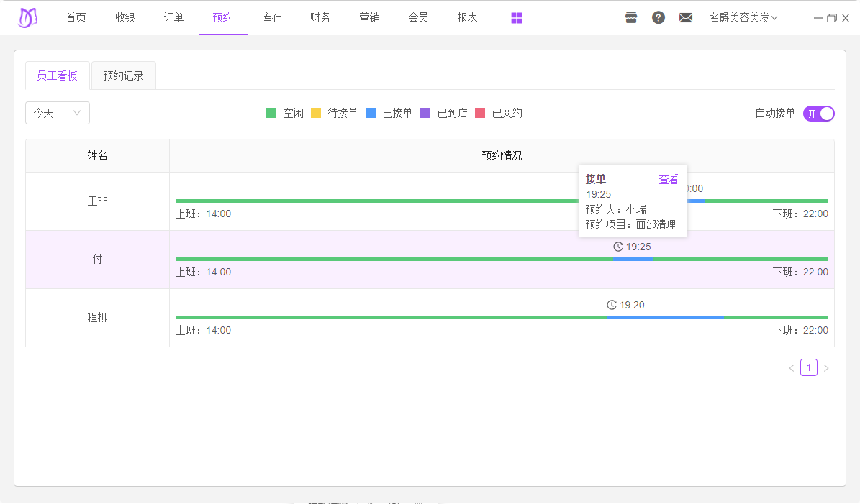Image resolution: width=860 pixels, height=504 pixels.
Task: Go to previous page arrow
Action: (x=792, y=368)
